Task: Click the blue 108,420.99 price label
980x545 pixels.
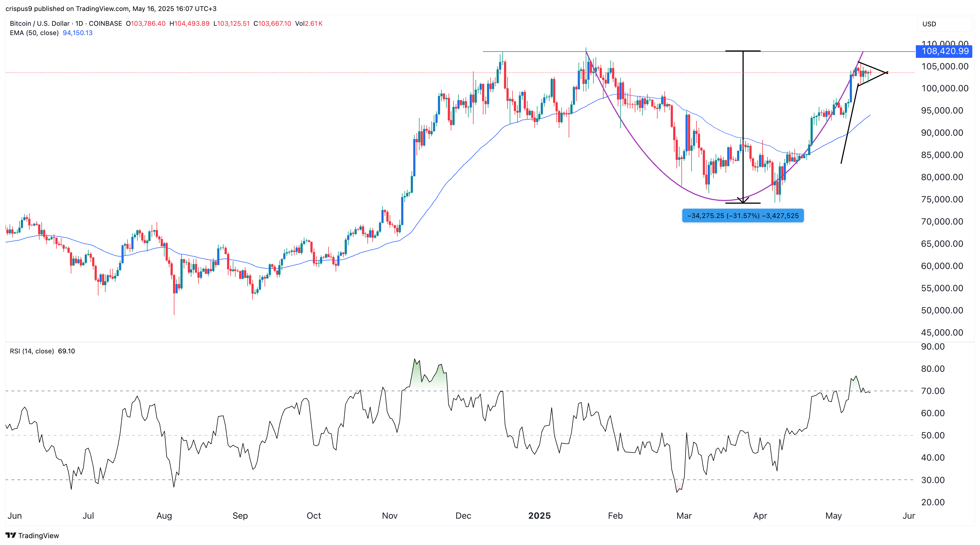Action: (x=945, y=51)
